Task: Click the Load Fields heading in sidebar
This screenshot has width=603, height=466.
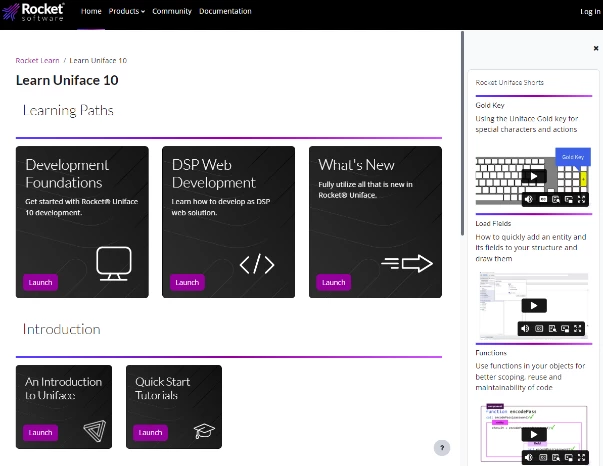Action: click(493, 223)
